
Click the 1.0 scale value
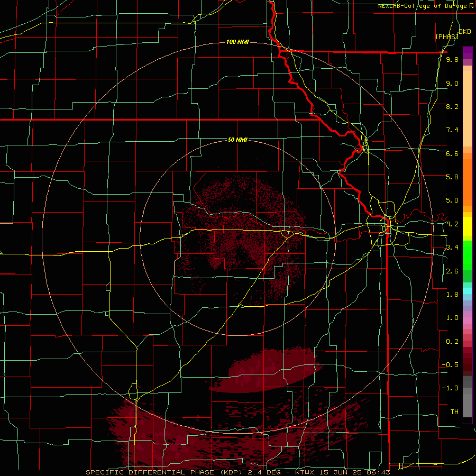(452, 318)
